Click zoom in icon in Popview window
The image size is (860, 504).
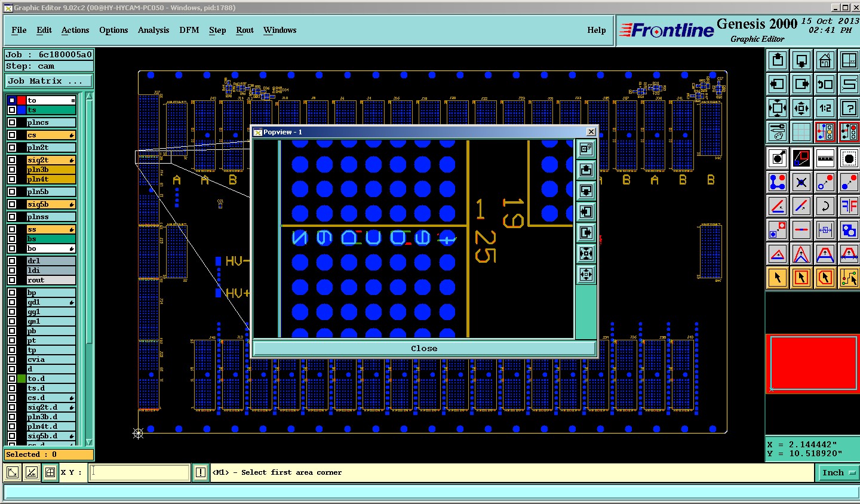(x=586, y=254)
